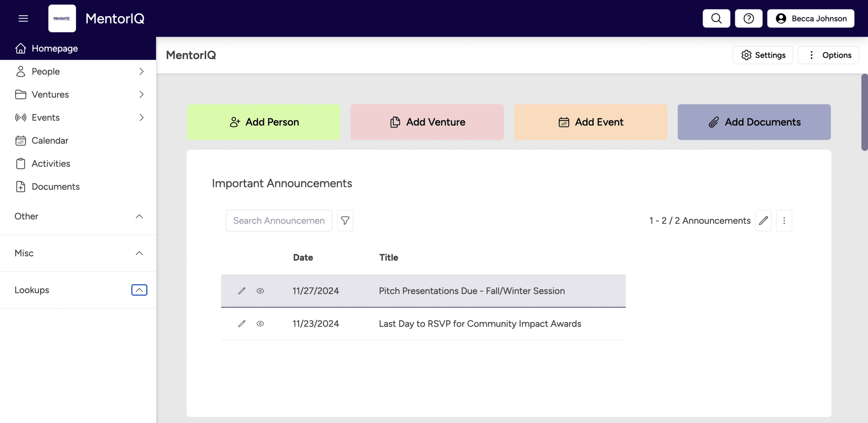Focus the Search Announcements field
This screenshot has width=868, height=423.
(x=279, y=220)
